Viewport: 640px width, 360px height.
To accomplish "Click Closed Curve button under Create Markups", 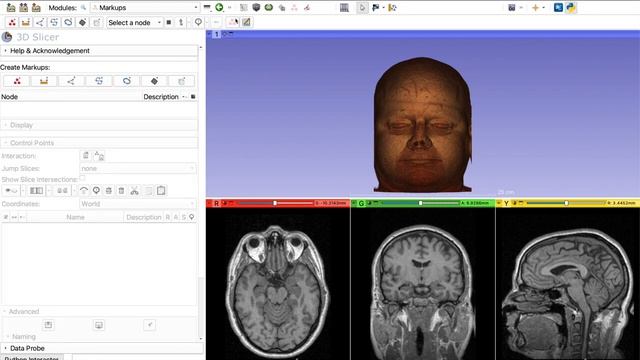I will [x=127, y=81].
